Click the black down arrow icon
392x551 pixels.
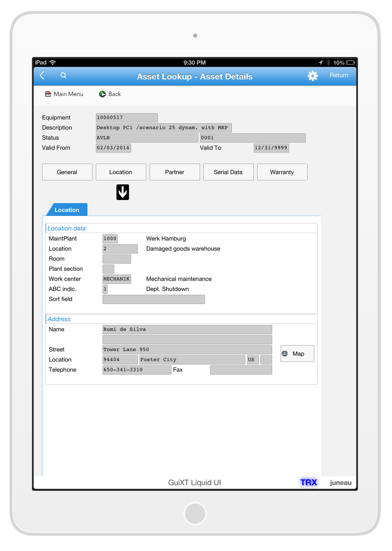tap(123, 192)
